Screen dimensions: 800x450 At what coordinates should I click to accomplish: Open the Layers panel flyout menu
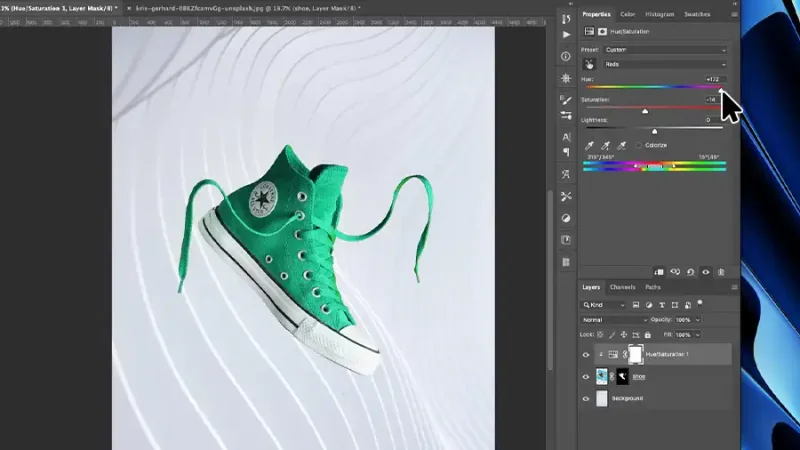click(734, 288)
